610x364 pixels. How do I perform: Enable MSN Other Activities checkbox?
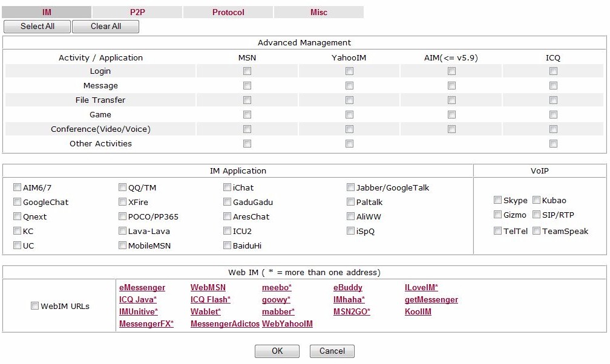click(x=247, y=143)
